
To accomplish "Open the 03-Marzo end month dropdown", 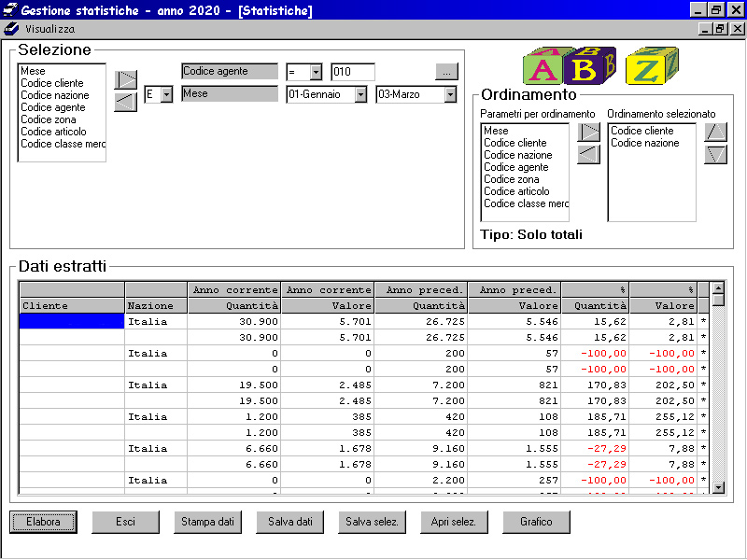I will [x=450, y=94].
